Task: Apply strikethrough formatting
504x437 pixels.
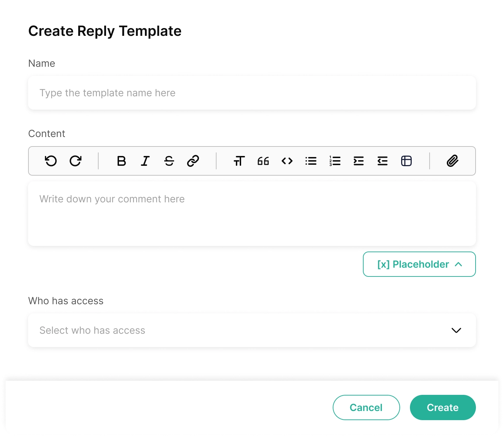Action: click(x=169, y=161)
